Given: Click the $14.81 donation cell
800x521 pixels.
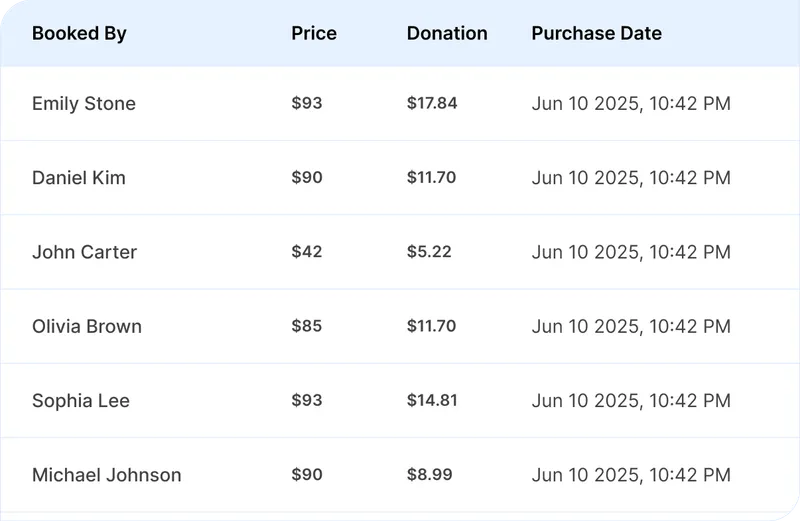Looking at the screenshot, I should point(432,400).
